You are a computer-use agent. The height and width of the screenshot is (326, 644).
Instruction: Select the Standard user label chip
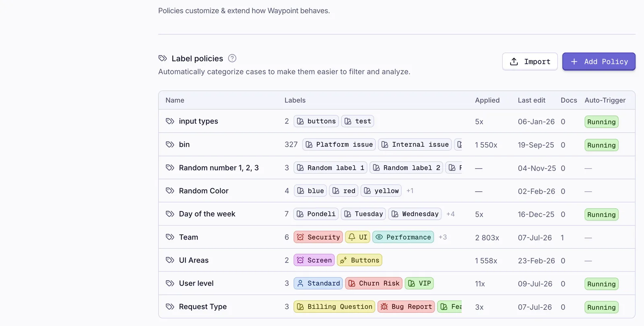[318, 283]
